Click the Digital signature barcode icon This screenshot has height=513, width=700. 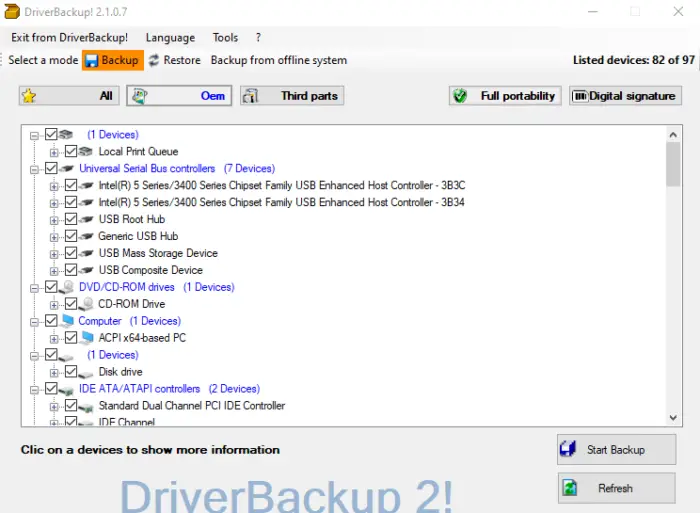click(580, 96)
